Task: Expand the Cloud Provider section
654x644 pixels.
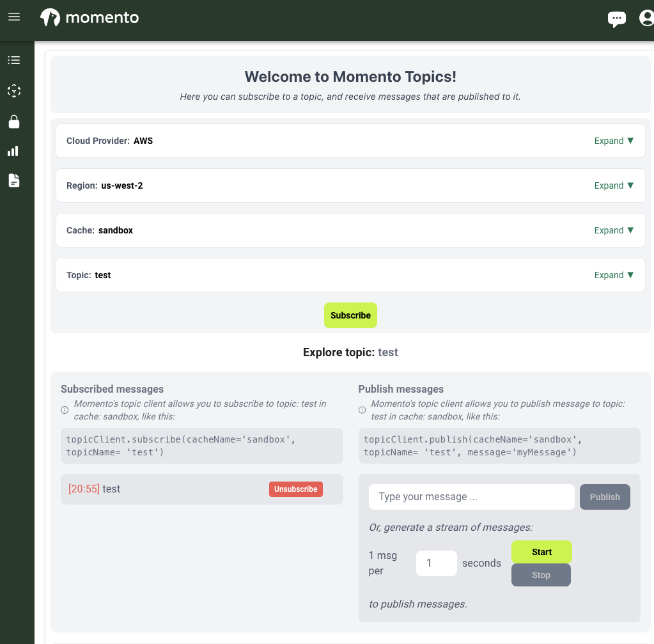Action: click(614, 141)
